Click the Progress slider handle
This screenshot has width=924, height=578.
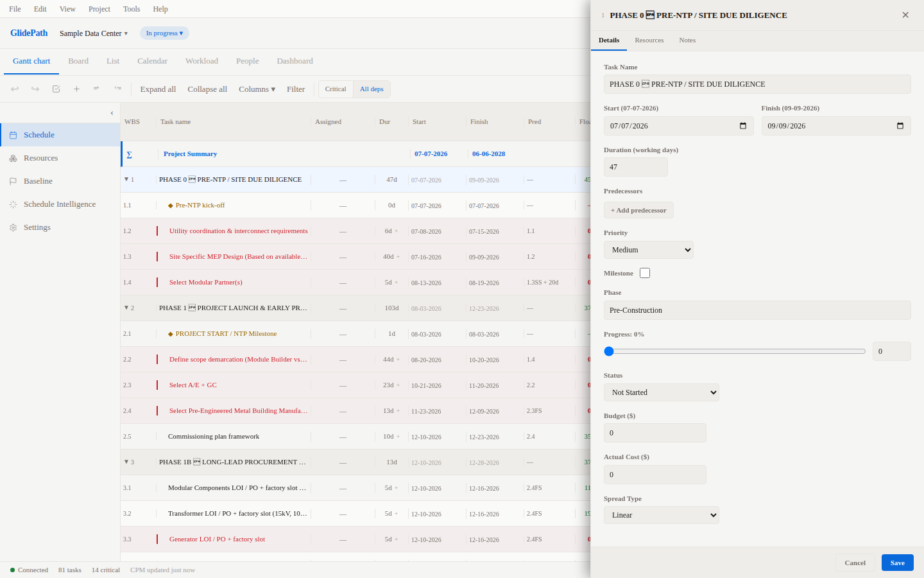click(x=609, y=351)
